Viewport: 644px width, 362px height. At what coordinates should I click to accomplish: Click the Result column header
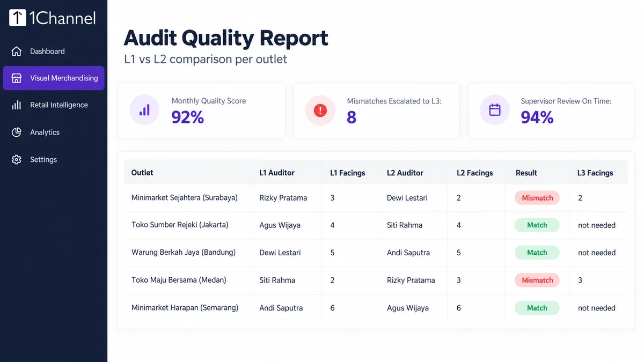pos(526,173)
